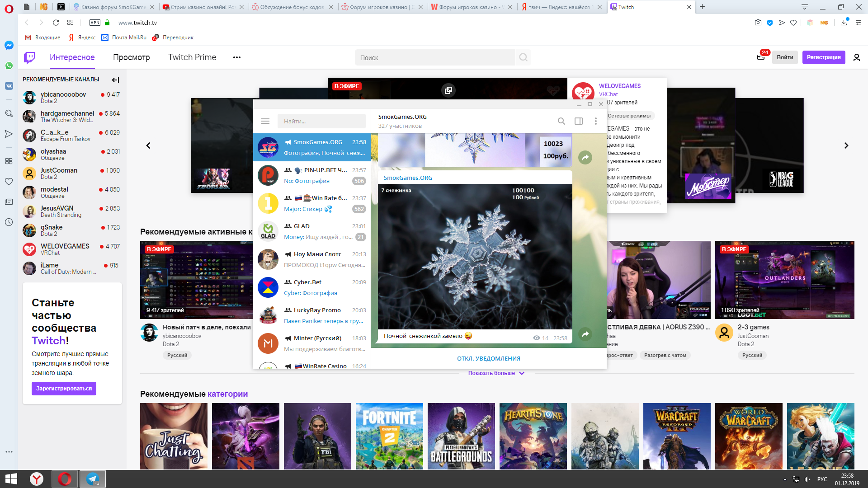868x488 pixels.
Task: Open Just Chatting category thumbnail
Action: tap(174, 436)
